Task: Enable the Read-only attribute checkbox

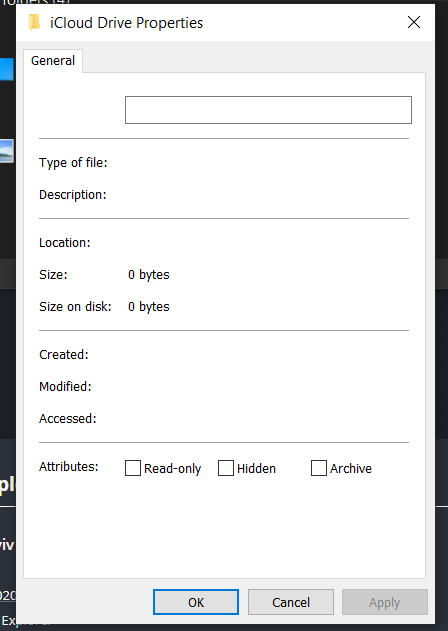Action: [133, 468]
